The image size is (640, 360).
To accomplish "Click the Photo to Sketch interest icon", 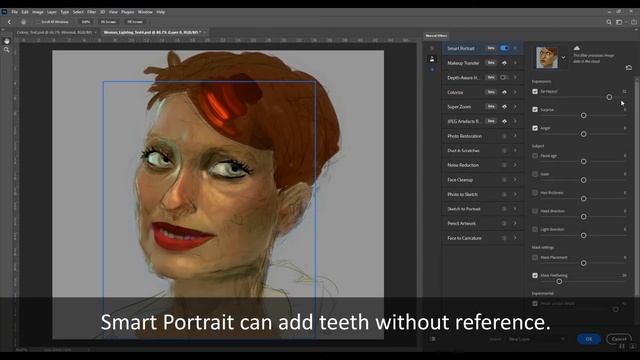I will [x=504, y=195].
